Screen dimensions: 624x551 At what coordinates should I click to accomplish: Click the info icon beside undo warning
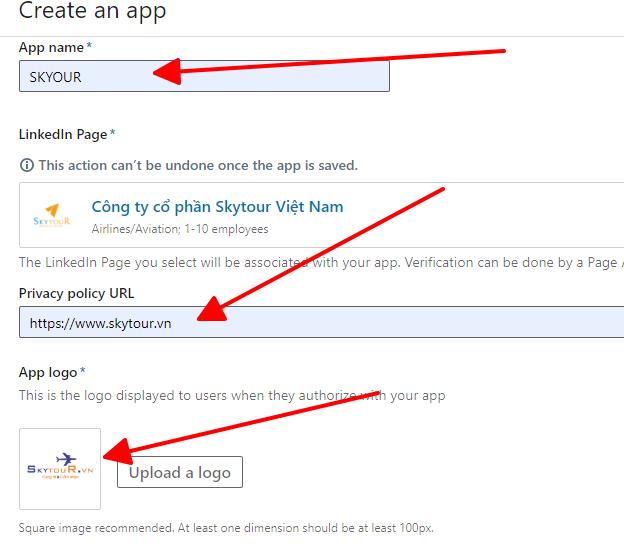coord(27,165)
